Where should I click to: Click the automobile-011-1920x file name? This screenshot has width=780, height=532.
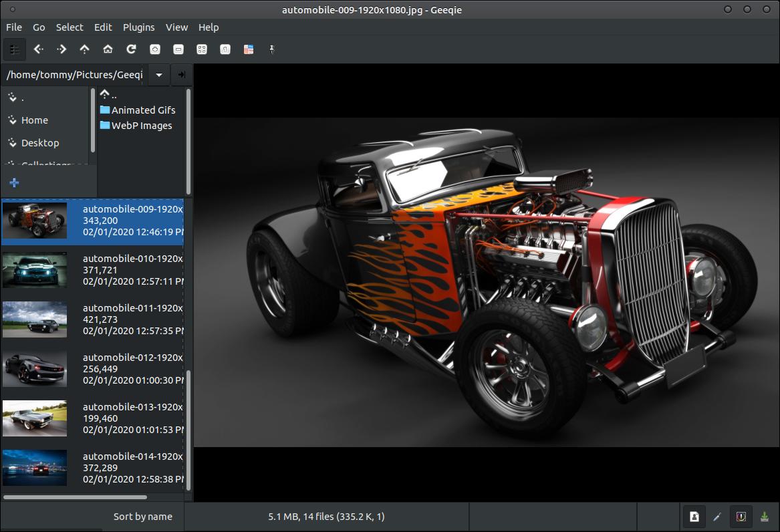tap(133, 308)
